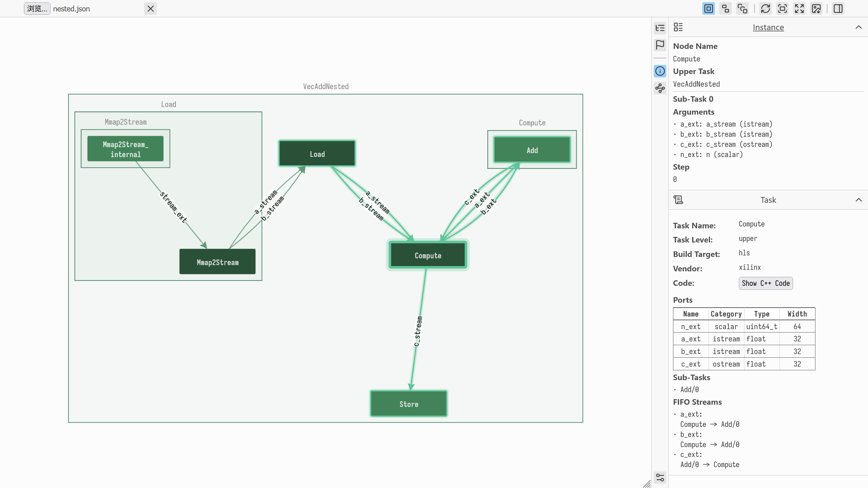
Task: Select the Compute node in graph
Action: [x=428, y=255]
